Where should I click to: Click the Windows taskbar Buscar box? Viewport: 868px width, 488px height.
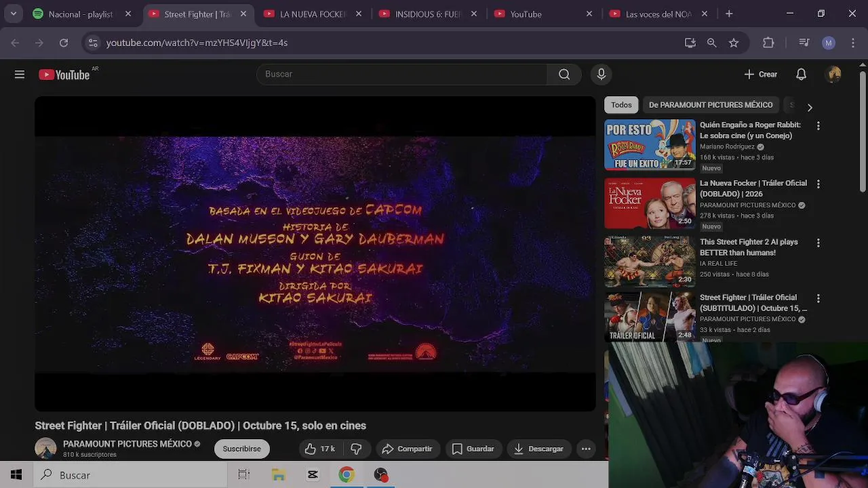pyautogui.click(x=129, y=475)
